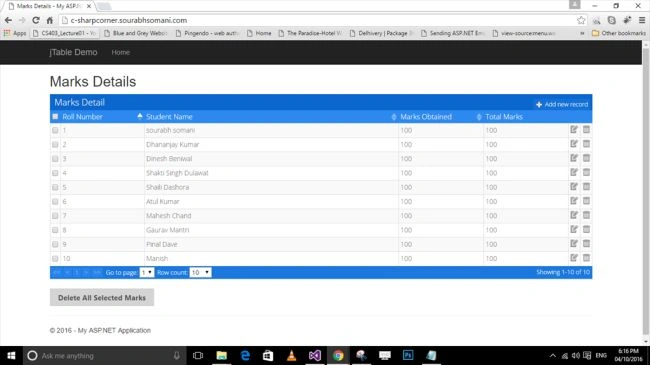Edit the Atul Kumar record

pyautogui.click(x=574, y=201)
